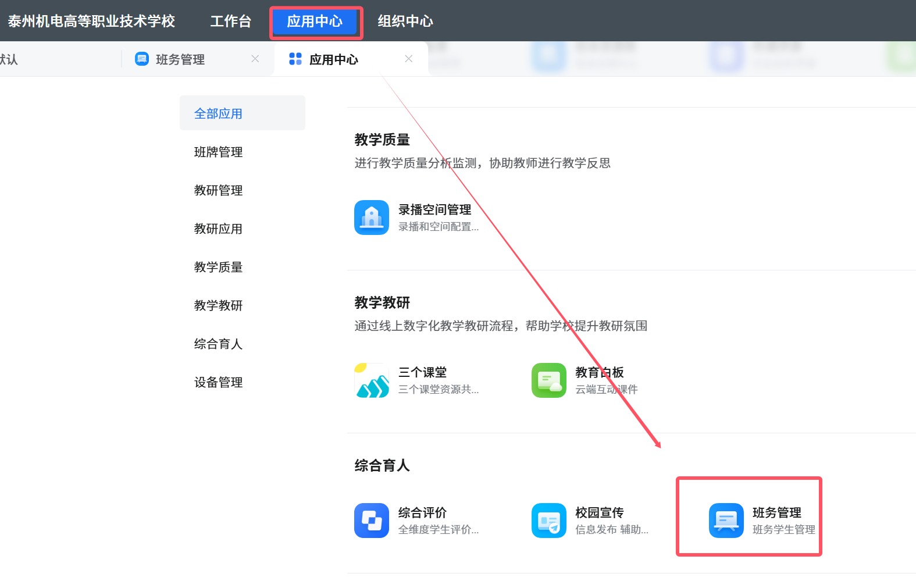The width and height of the screenshot is (916, 588).
Task: Click the 录播和空间配置... subtitle
Action: pyautogui.click(x=439, y=226)
